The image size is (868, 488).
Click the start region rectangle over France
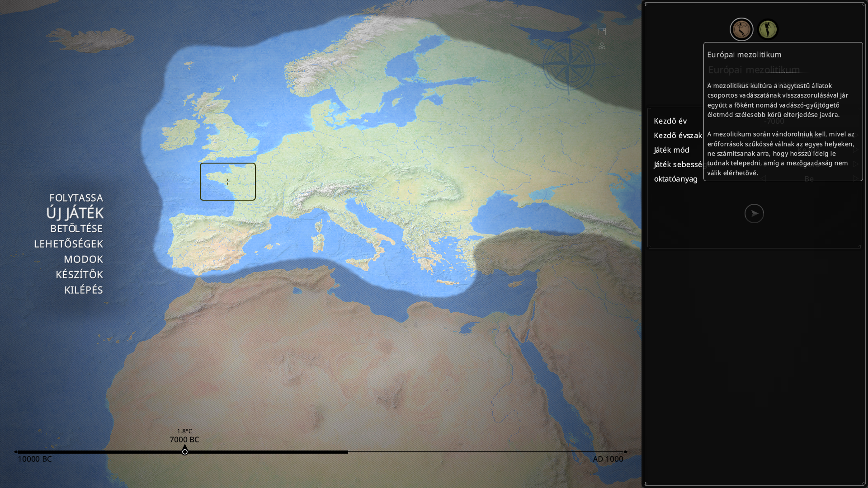[x=228, y=182]
